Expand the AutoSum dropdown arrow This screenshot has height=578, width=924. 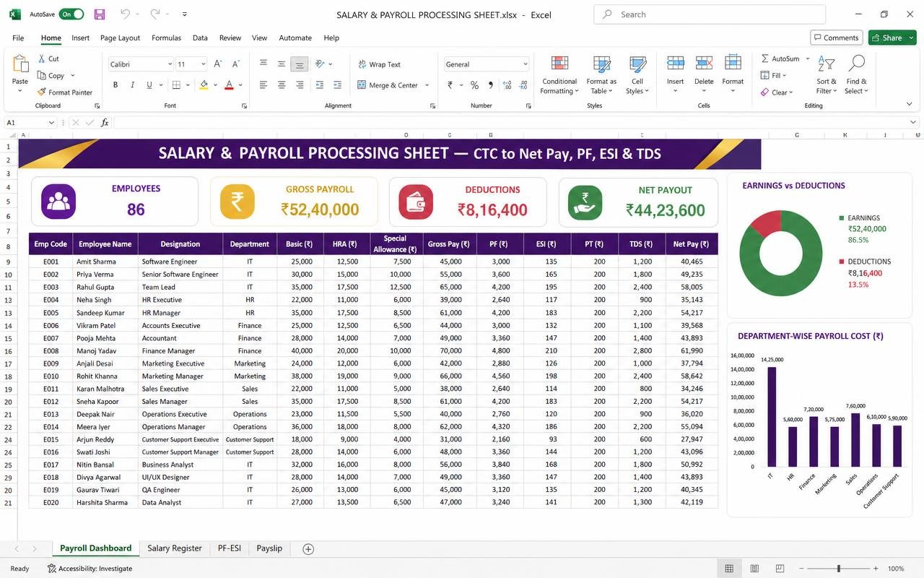808,59
